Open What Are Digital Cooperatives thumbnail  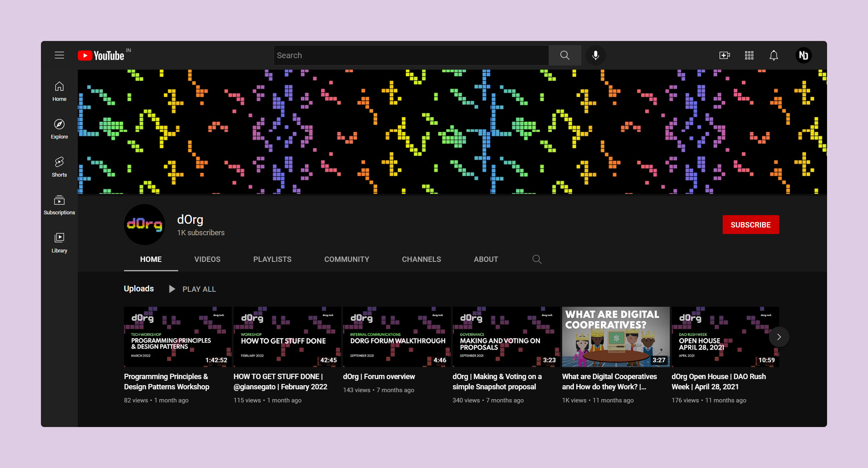pos(616,337)
